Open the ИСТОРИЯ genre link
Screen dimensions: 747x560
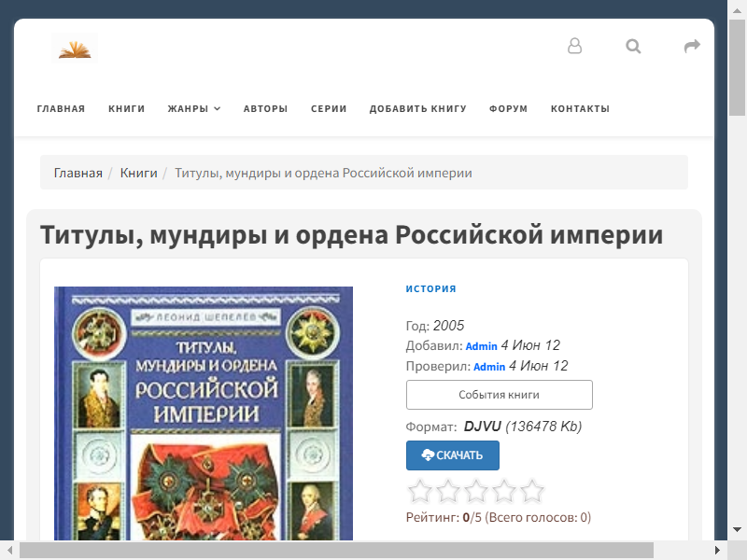pos(431,288)
